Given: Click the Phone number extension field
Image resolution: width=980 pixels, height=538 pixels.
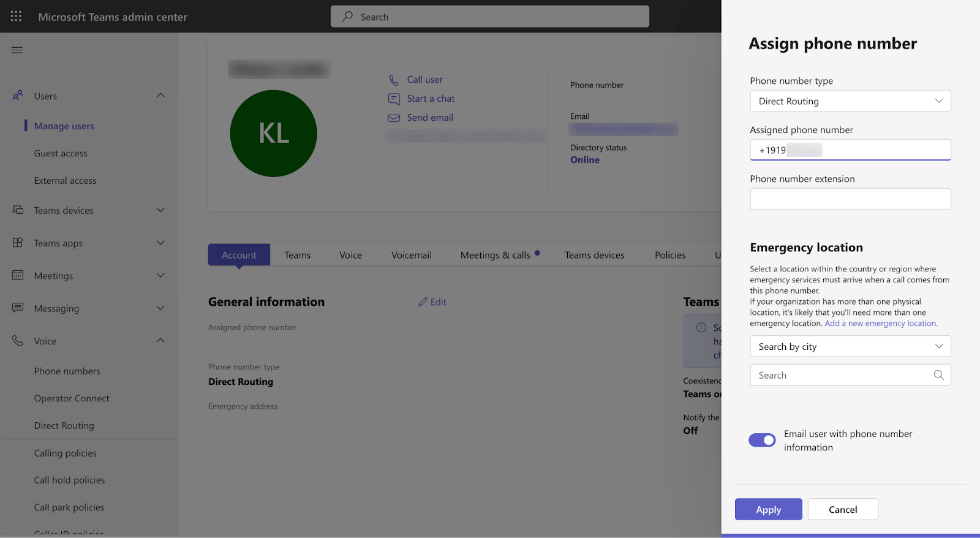Looking at the screenshot, I should [850, 199].
